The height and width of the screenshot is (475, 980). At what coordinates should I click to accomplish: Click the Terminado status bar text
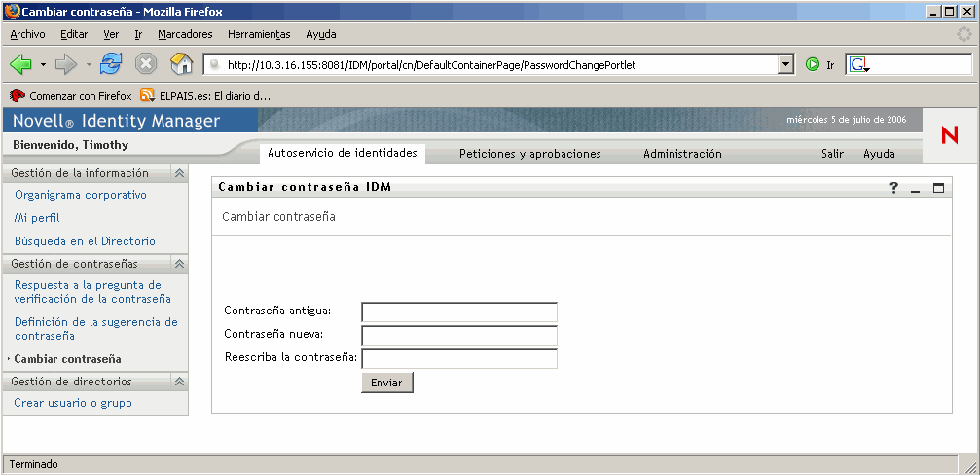pos(34,464)
